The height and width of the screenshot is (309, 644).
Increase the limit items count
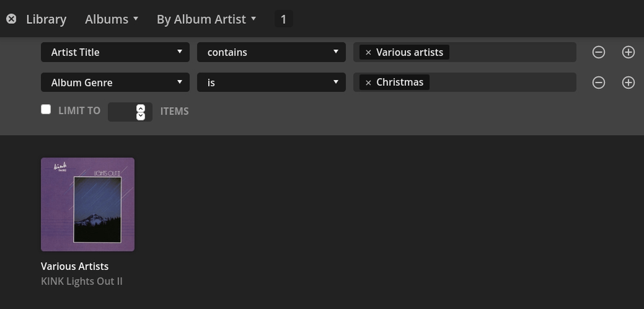[141, 108]
